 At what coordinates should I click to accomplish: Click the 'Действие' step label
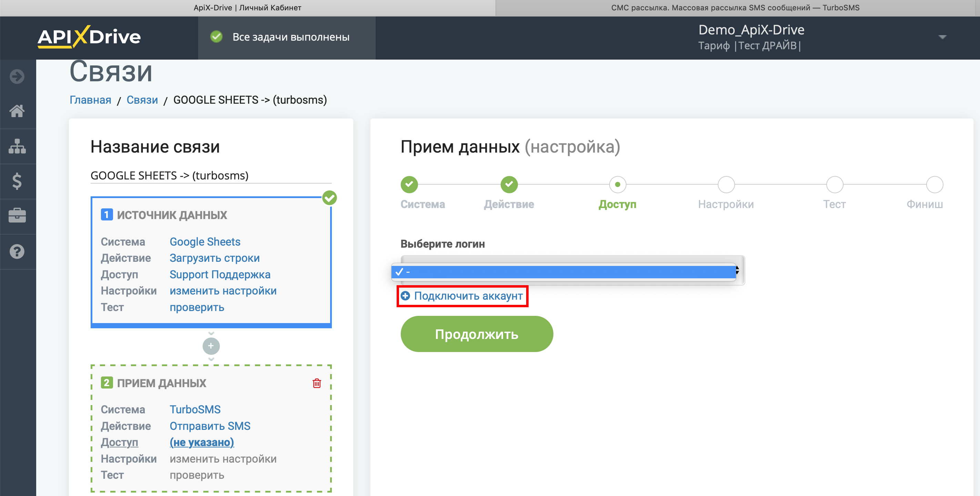coord(509,204)
